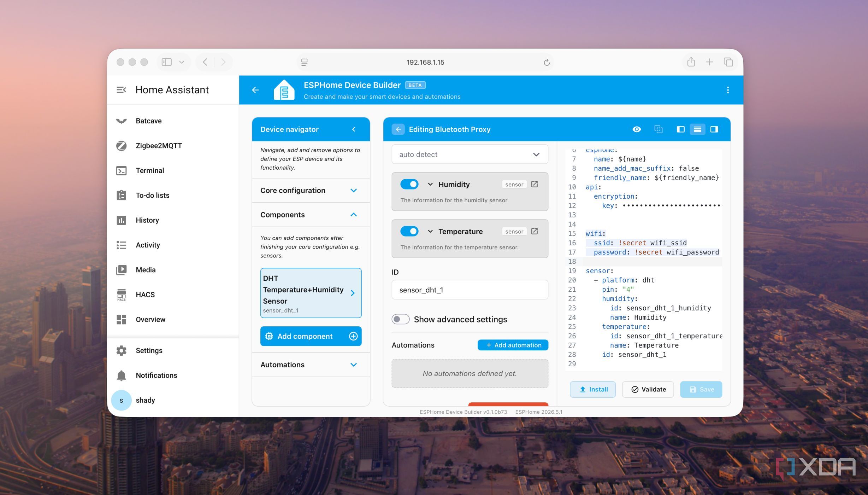Expand the Humidity section chevron

(430, 184)
